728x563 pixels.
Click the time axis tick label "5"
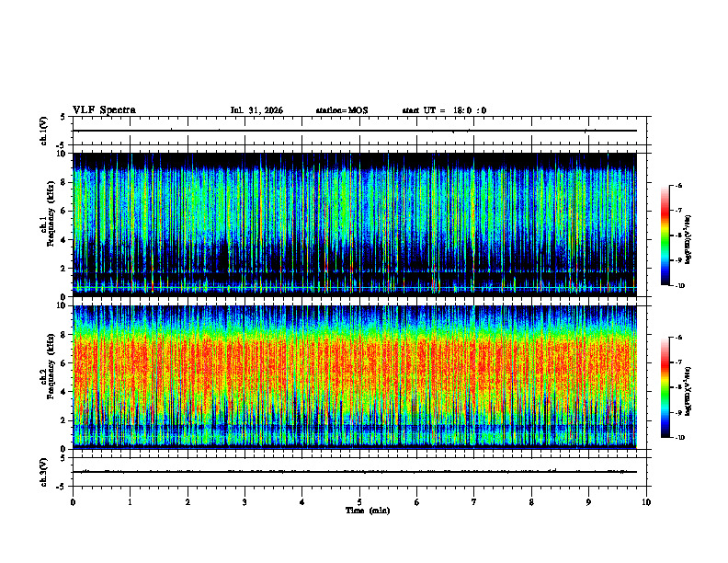point(359,502)
